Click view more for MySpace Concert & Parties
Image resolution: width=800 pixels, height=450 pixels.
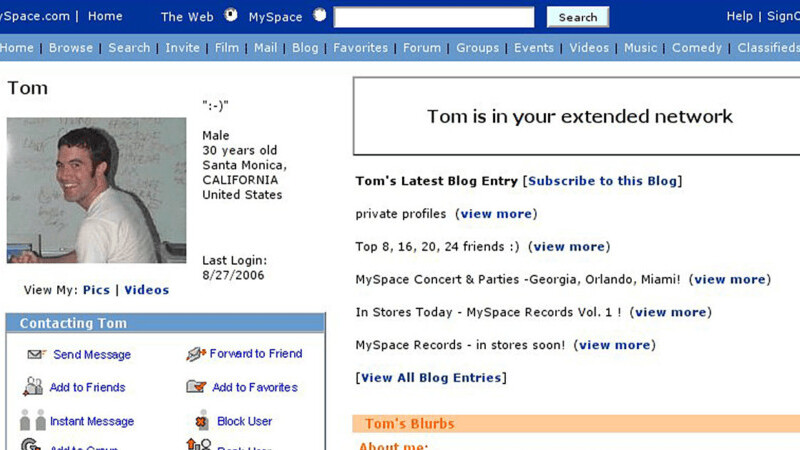[730, 280]
